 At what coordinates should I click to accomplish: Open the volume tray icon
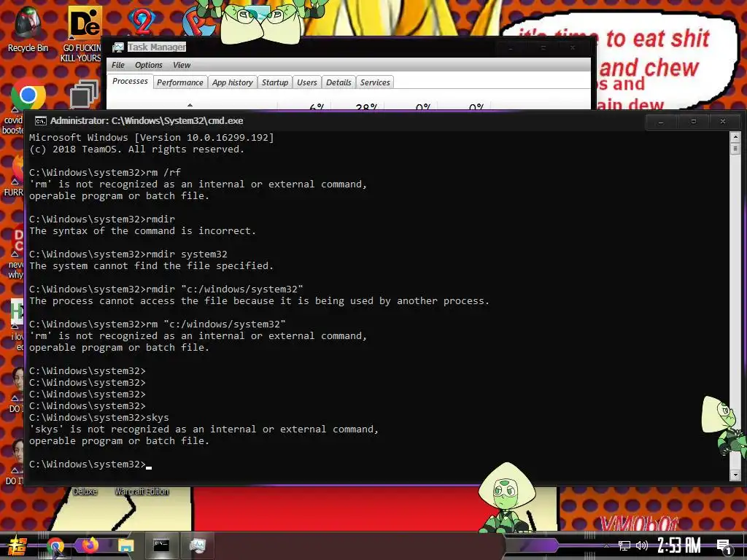click(642, 545)
